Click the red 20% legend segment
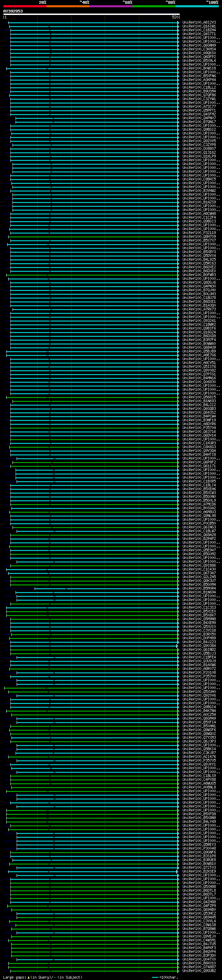The height and width of the screenshot is (980, 222). (25, 6)
